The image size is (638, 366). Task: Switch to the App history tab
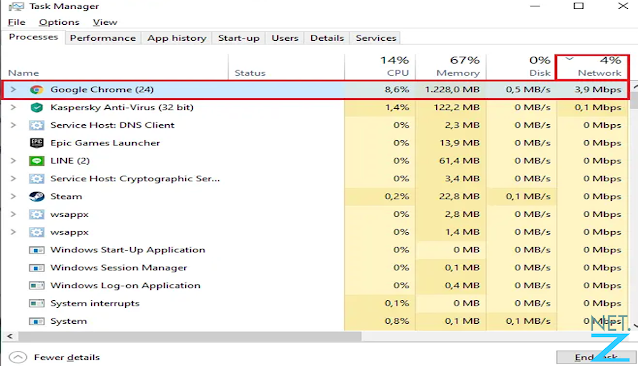click(177, 38)
